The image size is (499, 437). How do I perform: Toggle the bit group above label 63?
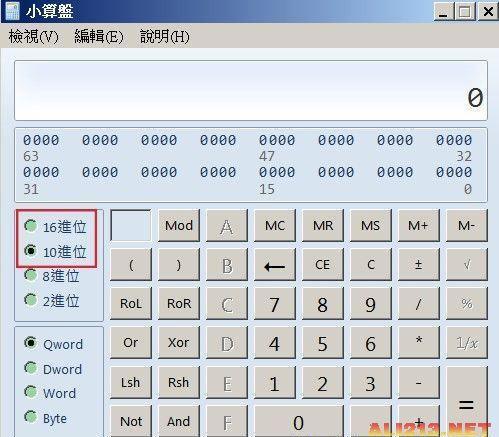click(x=41, y=140)
